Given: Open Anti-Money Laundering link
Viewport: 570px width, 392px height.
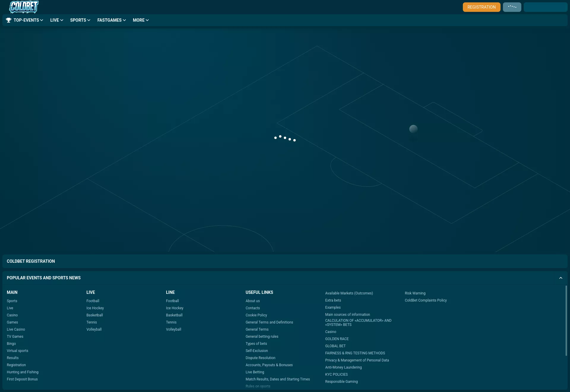Looking at the screenshot, I should point(343,367).
